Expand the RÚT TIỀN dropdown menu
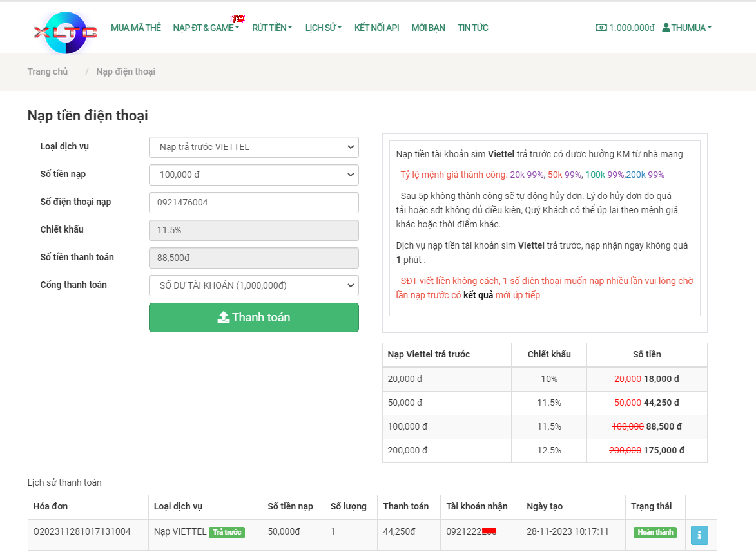Viewport: 756px width, 552px height. click(x=272, y=28)
